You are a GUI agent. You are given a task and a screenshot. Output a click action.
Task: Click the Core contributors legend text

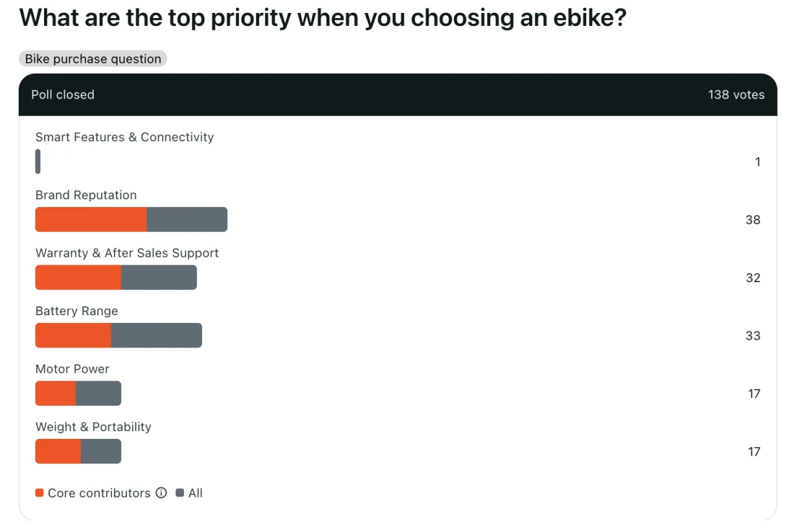click(99, 493)
